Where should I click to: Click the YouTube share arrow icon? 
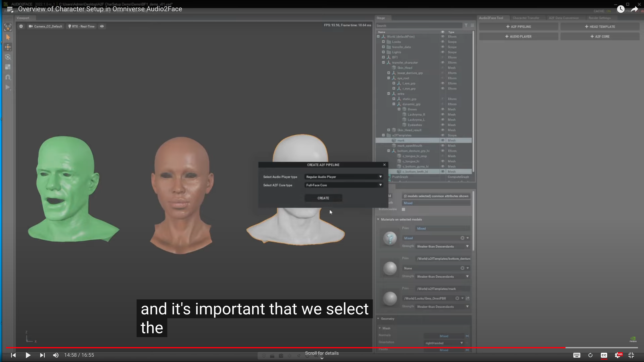tap(634, 9)
